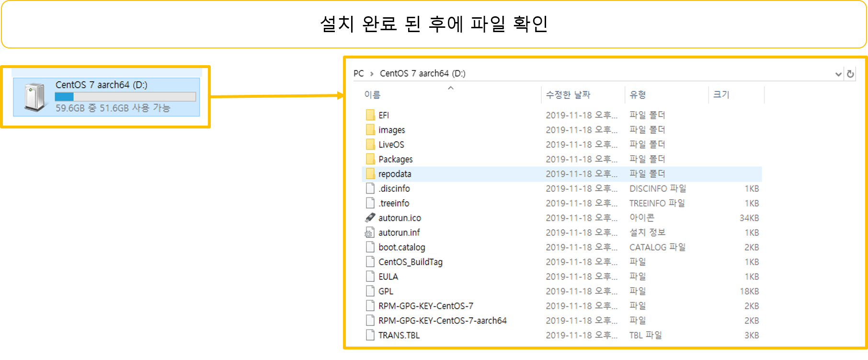Select the RPM-GPG-KEY-CentOS-7 file name

pyautogui.click(x=426, y=306)
